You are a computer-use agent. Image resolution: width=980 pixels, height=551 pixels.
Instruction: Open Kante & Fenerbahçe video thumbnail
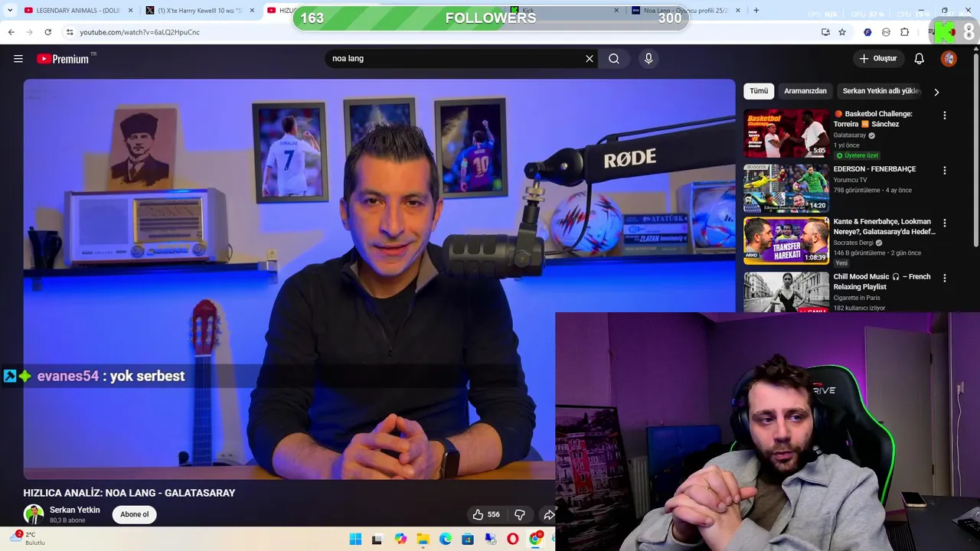786,241
